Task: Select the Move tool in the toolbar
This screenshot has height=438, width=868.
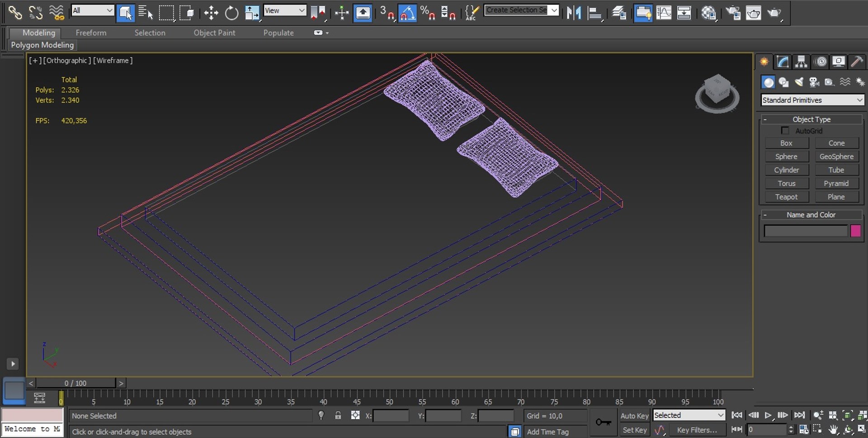Action: tap(211, 13)
